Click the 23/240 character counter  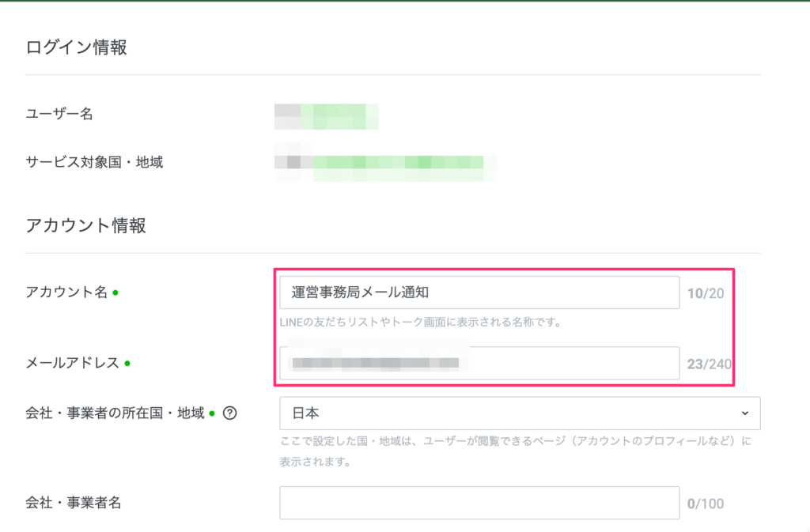click(709, 364)
